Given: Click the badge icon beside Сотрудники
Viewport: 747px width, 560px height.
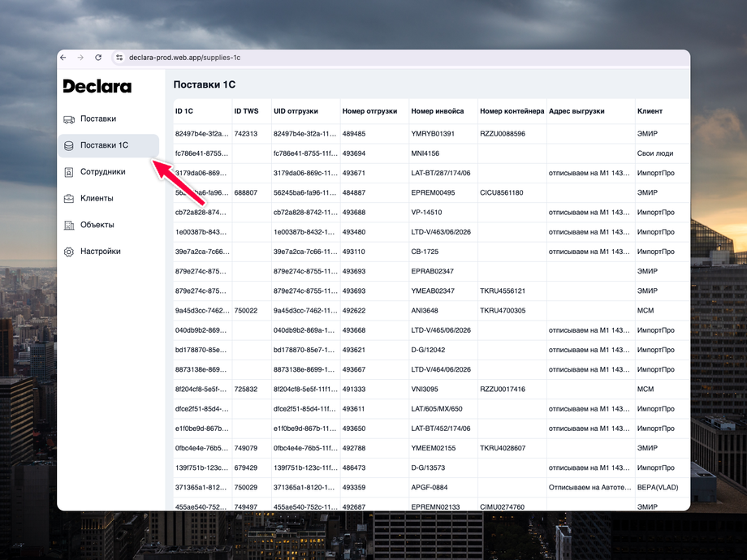Looking at the screenshot, I should click(69, 172).
